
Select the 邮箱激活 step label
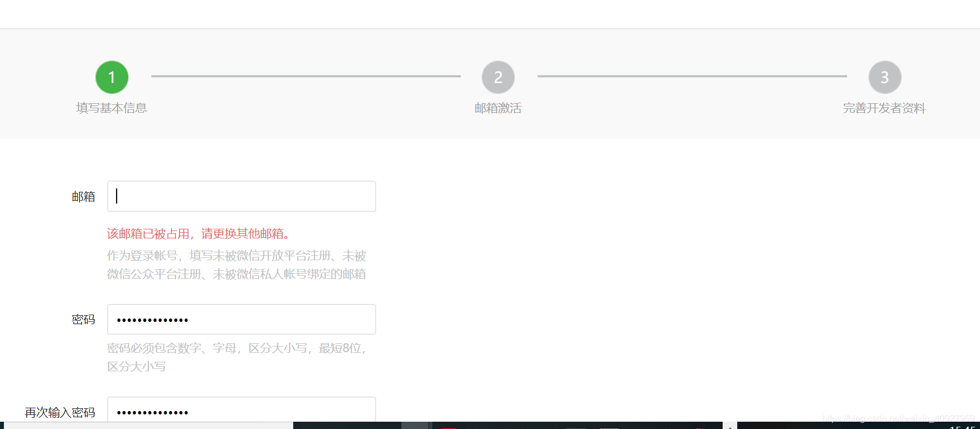click(x=498, y=108)
